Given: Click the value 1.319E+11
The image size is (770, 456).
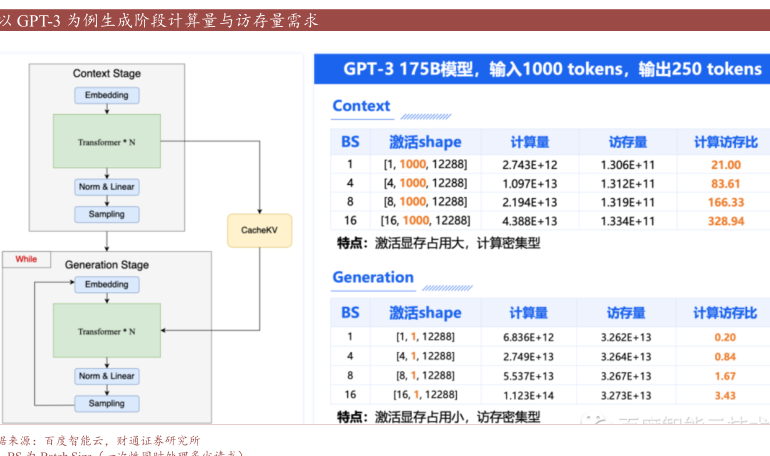Looking at the screenshot, I should [628, 202].
